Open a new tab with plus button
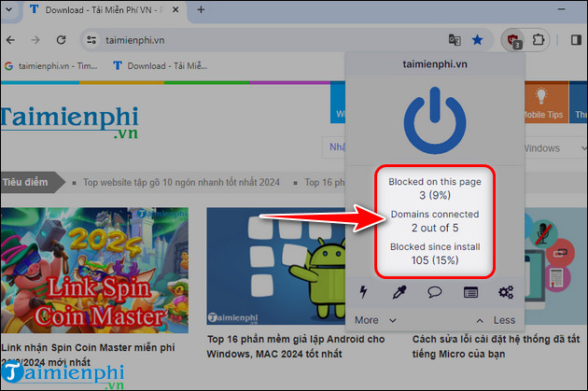This screenshot has height=391, width=588. point(201,9)
